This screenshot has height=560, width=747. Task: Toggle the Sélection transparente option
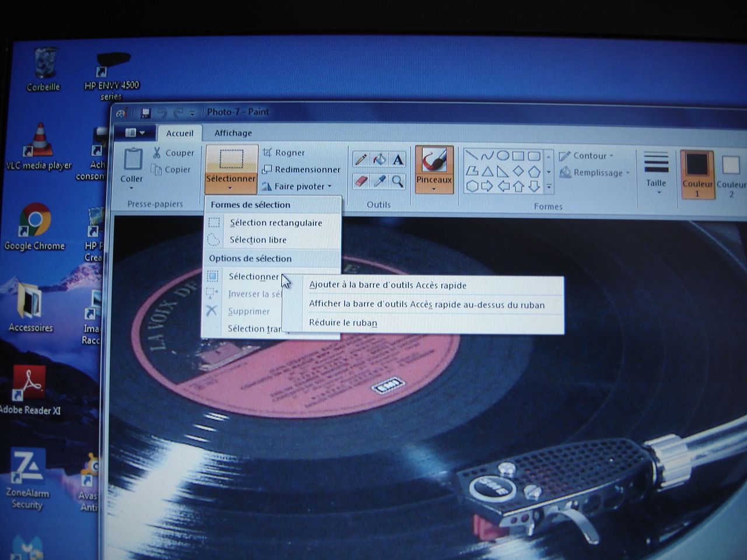[x=254, y=329]
